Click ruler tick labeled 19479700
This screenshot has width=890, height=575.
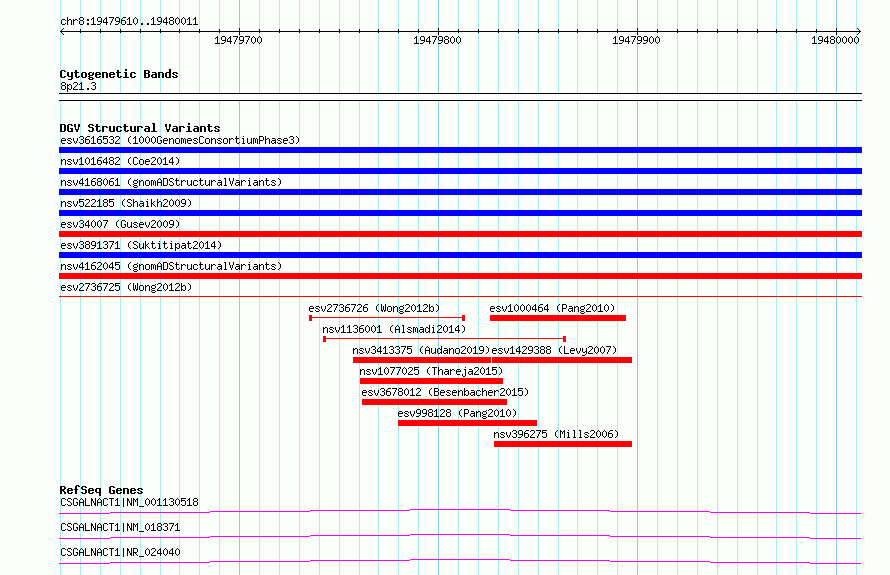(238, 40)
